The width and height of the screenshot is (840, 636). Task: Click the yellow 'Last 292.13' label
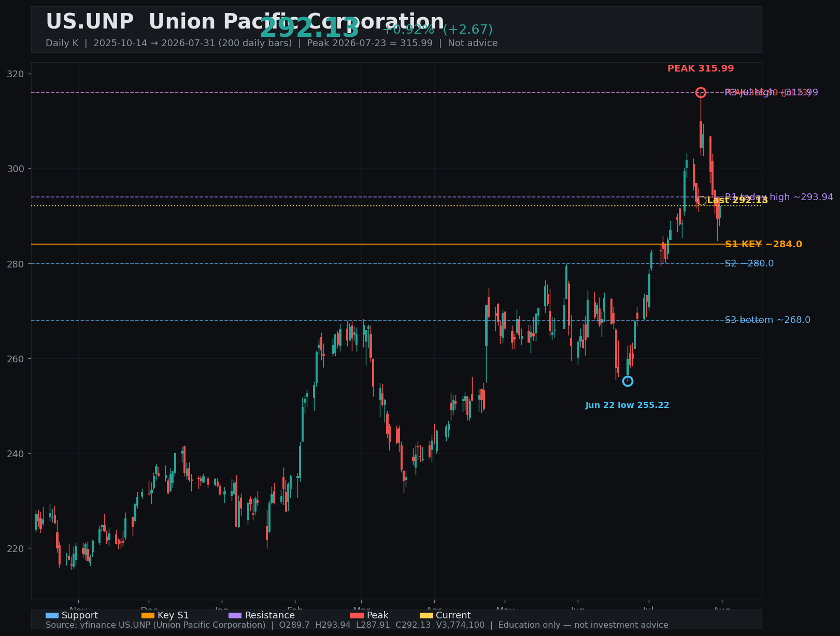(737, 201)
